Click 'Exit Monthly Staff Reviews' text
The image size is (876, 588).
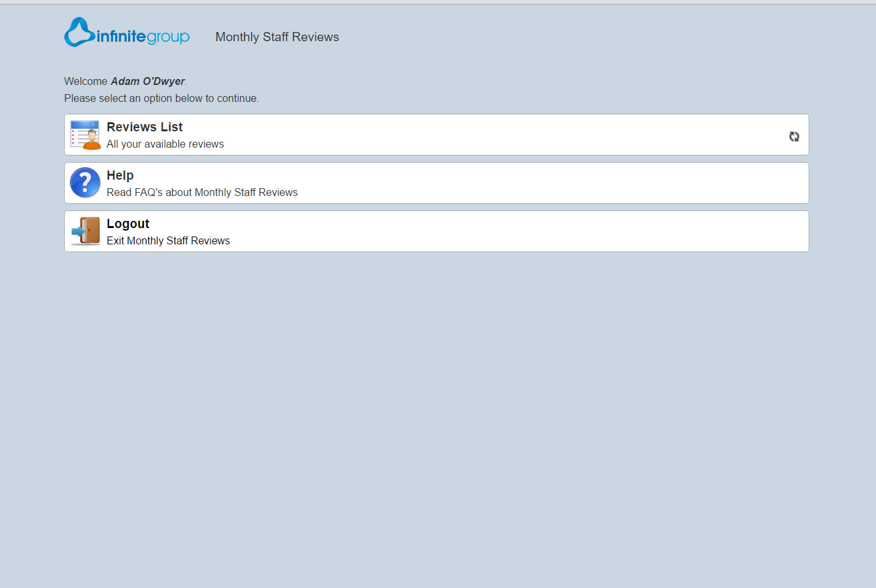pyautogui.click(x=168, y=241)
